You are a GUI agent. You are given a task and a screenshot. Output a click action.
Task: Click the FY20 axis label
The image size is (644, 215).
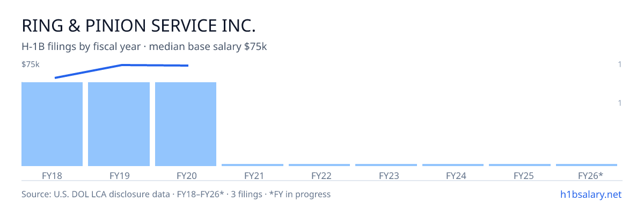tap(187, 176)
